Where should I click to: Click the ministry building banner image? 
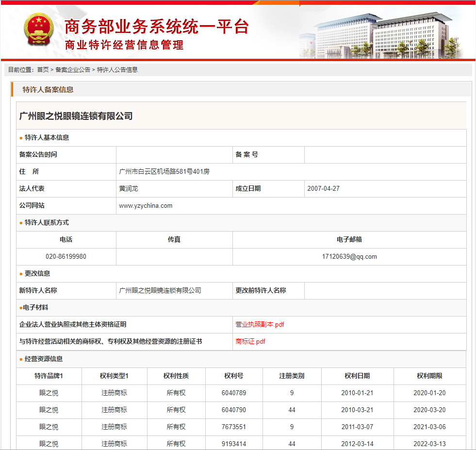(382, 35)
